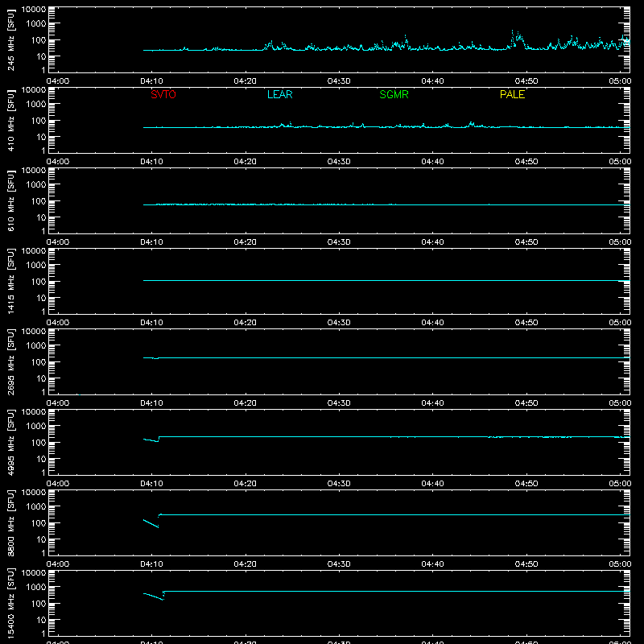644x644 pixels.
Task: Click the 04:00 tick label under 8800 MHz plot
Action: pyautogui.click(x=57, y=564)
